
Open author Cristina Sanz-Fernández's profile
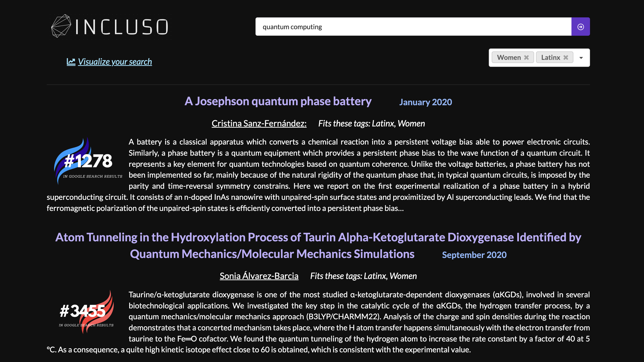(x=259, y=123)
